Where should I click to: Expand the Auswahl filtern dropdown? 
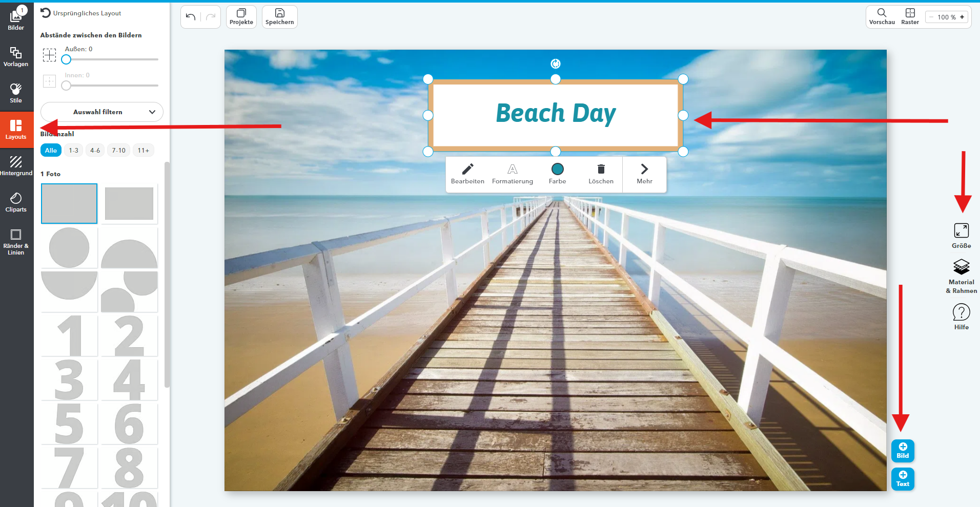[x=101, y=112]
